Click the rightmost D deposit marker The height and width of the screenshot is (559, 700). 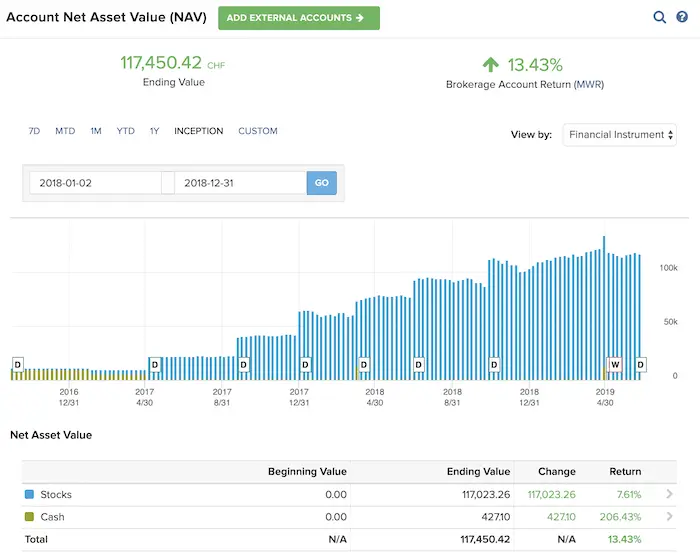tap(640, 364)
